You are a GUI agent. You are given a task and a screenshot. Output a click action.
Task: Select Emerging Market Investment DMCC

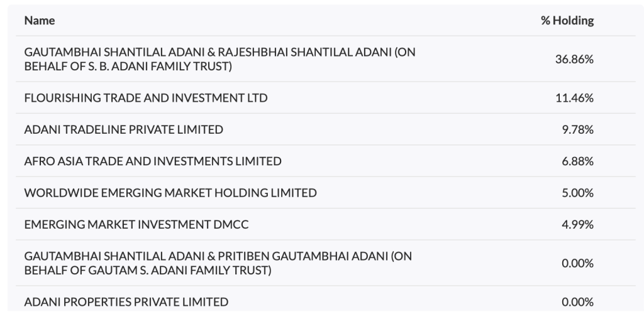pyautogui.click(x=136, y=224)
